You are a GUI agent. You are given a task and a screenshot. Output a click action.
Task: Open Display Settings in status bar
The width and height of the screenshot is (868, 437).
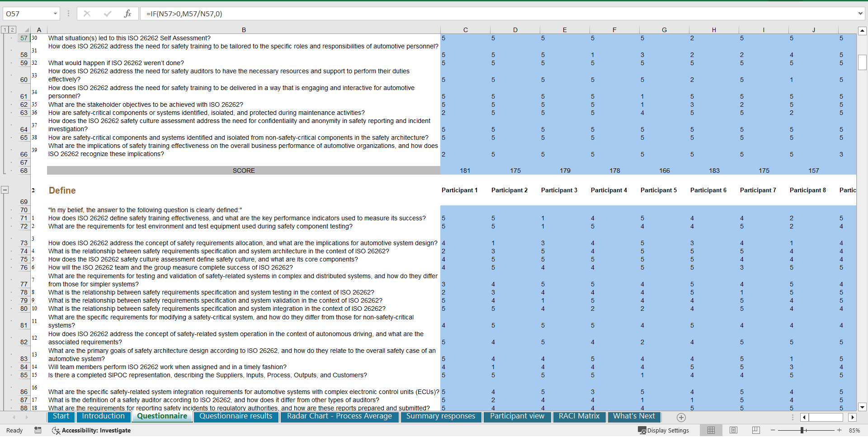663,430
